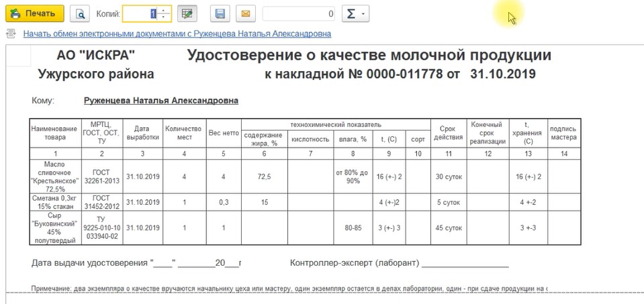This screenshot has width=644, height=304.
Task: Select moisture cell 80-85
Action: [353, 227]
